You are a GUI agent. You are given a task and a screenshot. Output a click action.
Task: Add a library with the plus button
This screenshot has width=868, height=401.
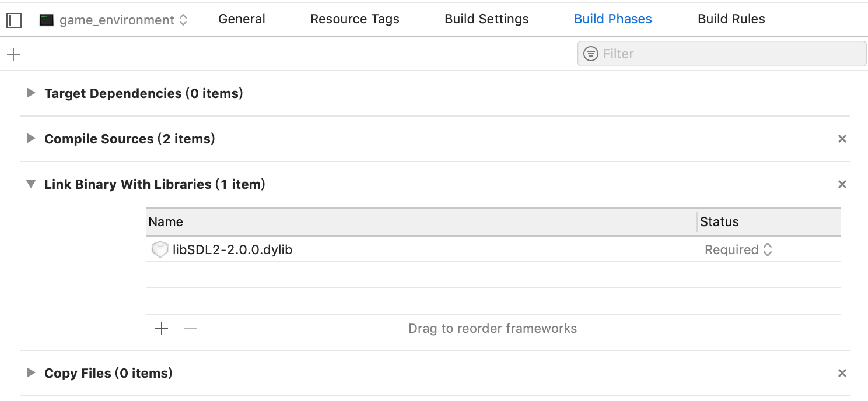tap(162, 329)
